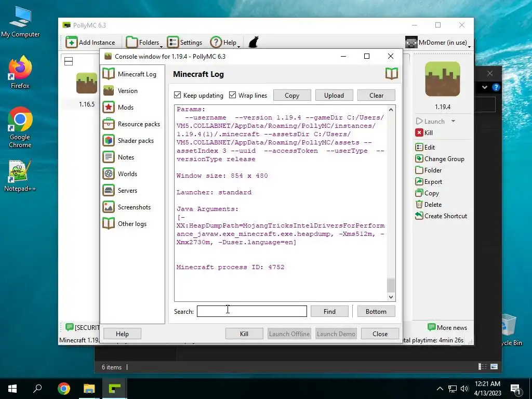This screenshot has width=532, height=399.
Task: Click the 1.19.4 instance grass block icon
Action: tap(443, 79)
